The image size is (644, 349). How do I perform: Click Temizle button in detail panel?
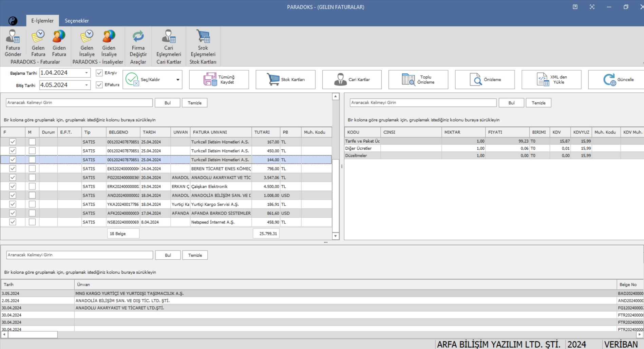[x=538, y=103]
